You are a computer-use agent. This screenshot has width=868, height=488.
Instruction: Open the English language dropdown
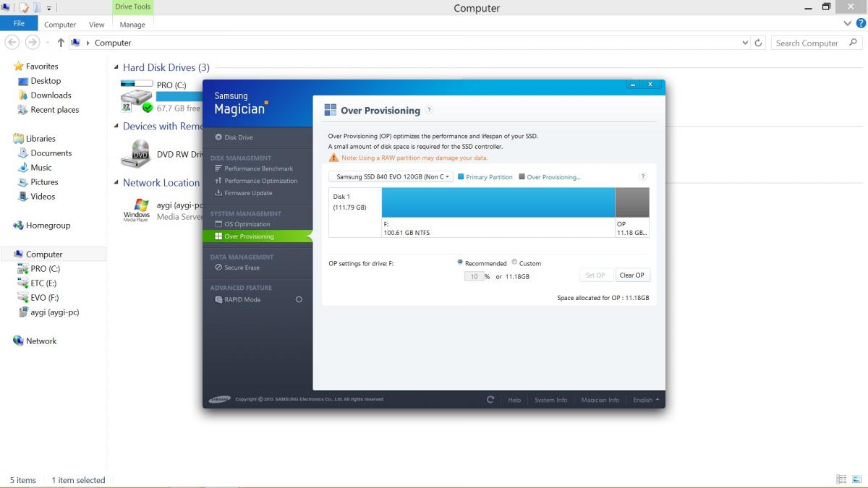click(646, 400)
